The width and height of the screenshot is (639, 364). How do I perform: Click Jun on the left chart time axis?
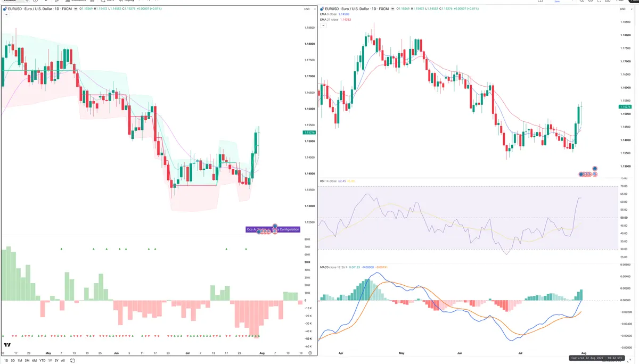[116, 353]
